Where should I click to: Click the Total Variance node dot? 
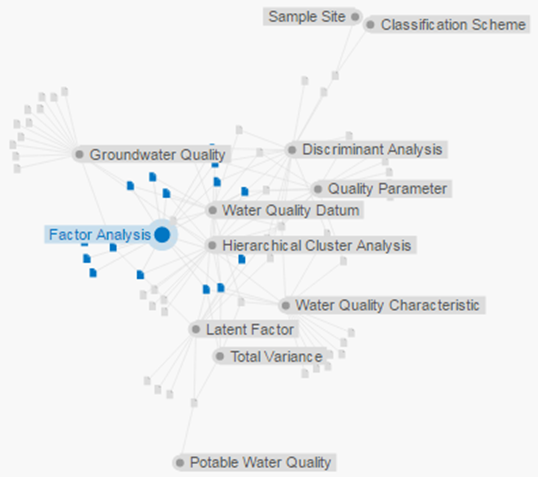point(220,356)
